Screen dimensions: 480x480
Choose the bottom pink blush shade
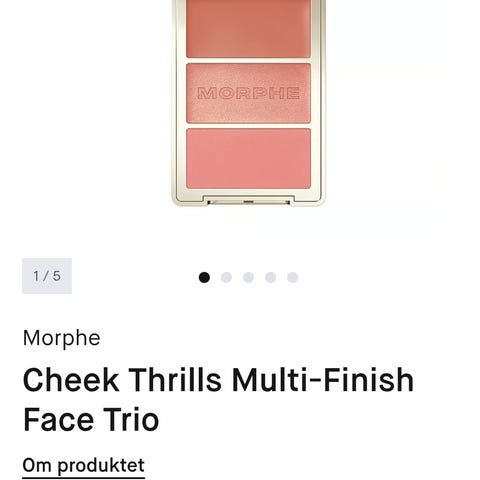248,158
